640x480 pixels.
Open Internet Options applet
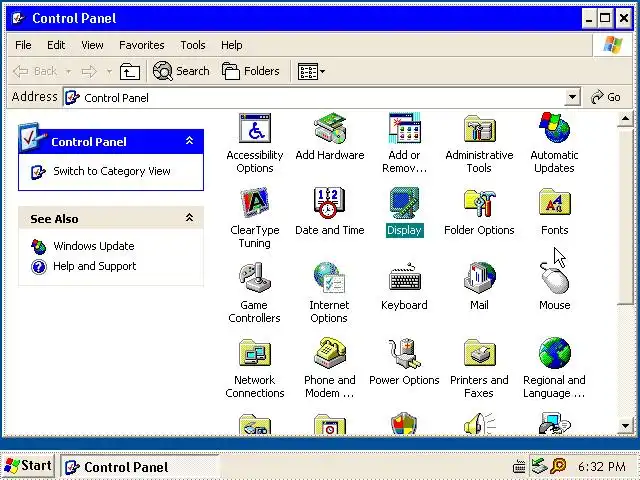(x=329, y=293)
